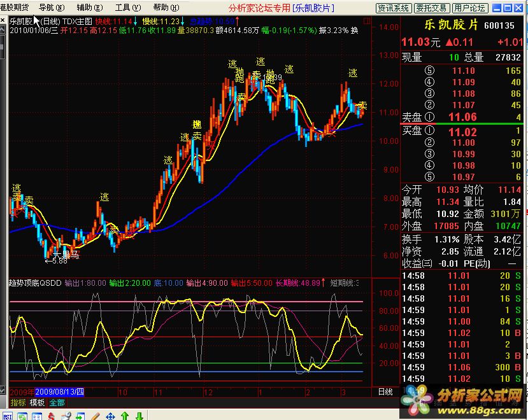Click the RSI indicator toolbar icon

(7, 417)
